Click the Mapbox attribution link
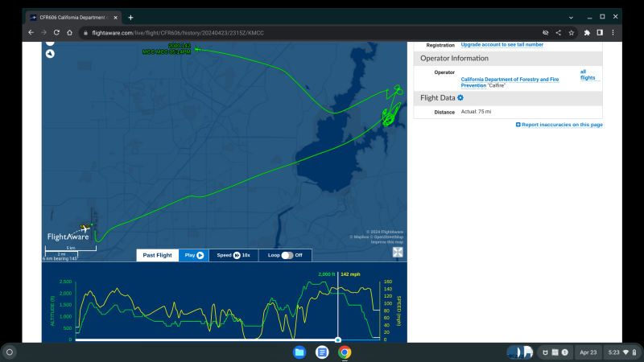The width and height of the screenshot is (644, 362). 359,237
